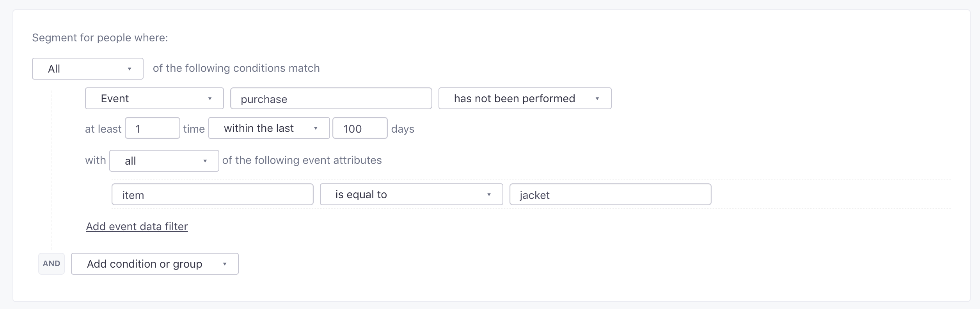Expand the "Add condition or group" selector

pos(154,264)
